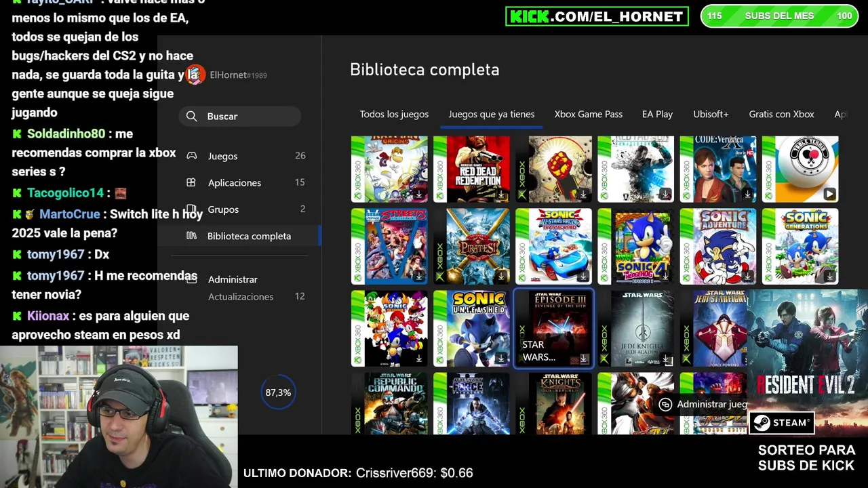Click the SORTEO PARA SUBS DE KICK text
Image resolution: width=868 pixels, height=488 pixels.
[x=806, y=457]
